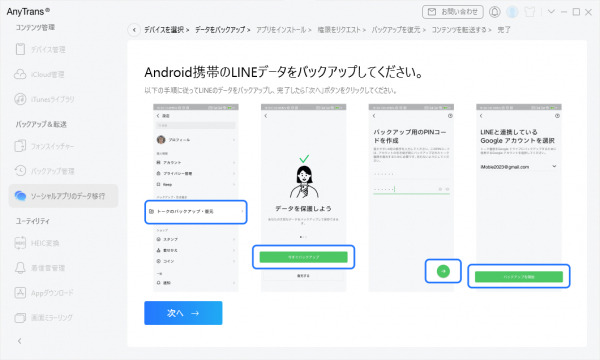The image size is (600, 360).
Task: Click notification bell icon in title bar
Action: [494, 12]
